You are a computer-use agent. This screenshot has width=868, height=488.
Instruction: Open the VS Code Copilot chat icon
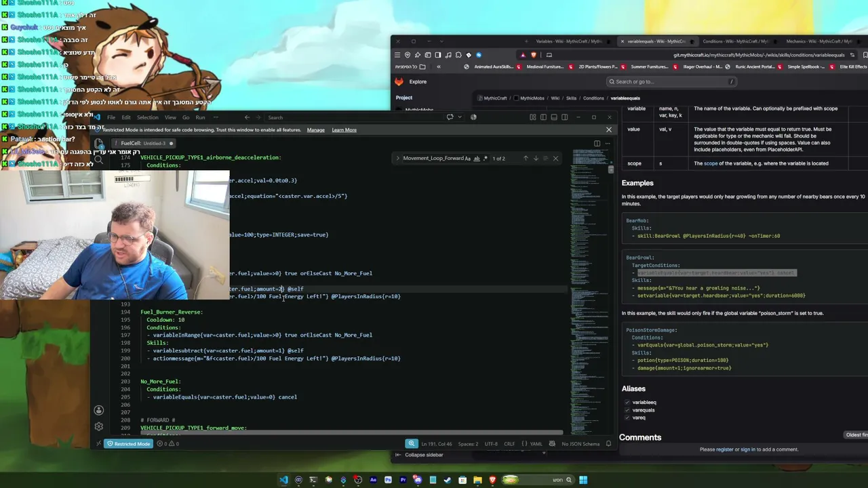tap(450, 117)
